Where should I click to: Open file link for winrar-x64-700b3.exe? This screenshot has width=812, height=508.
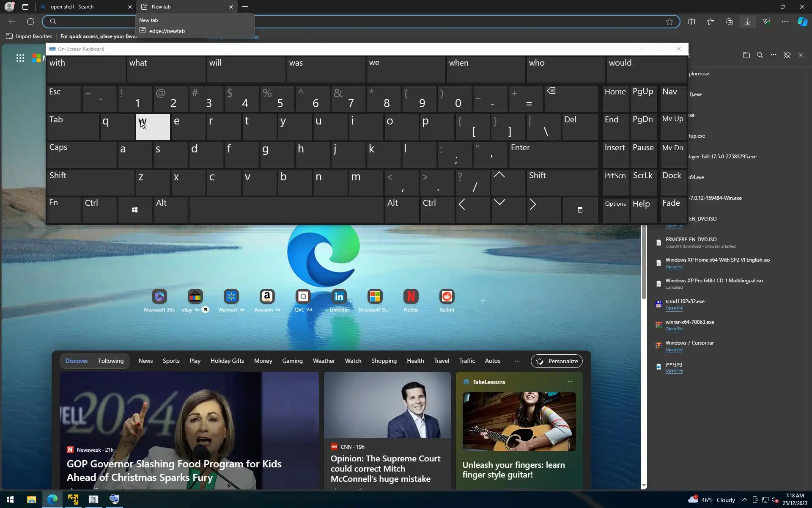click(674, 329)
